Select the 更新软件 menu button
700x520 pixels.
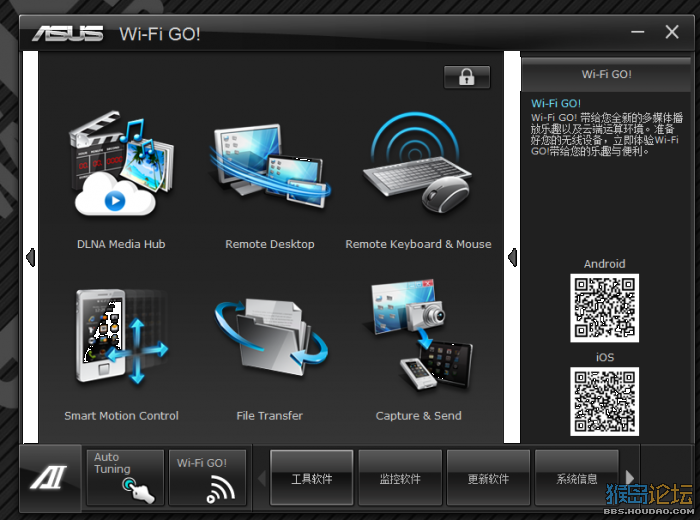coord(488,478)
